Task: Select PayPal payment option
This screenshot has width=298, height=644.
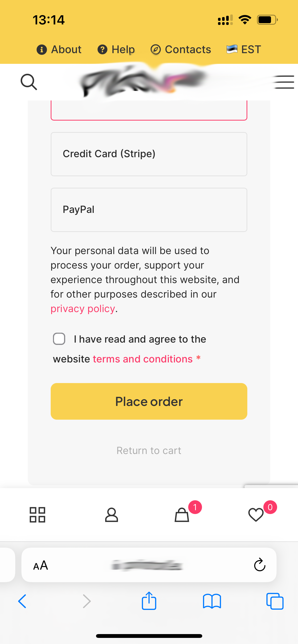Action: [149, 210]
